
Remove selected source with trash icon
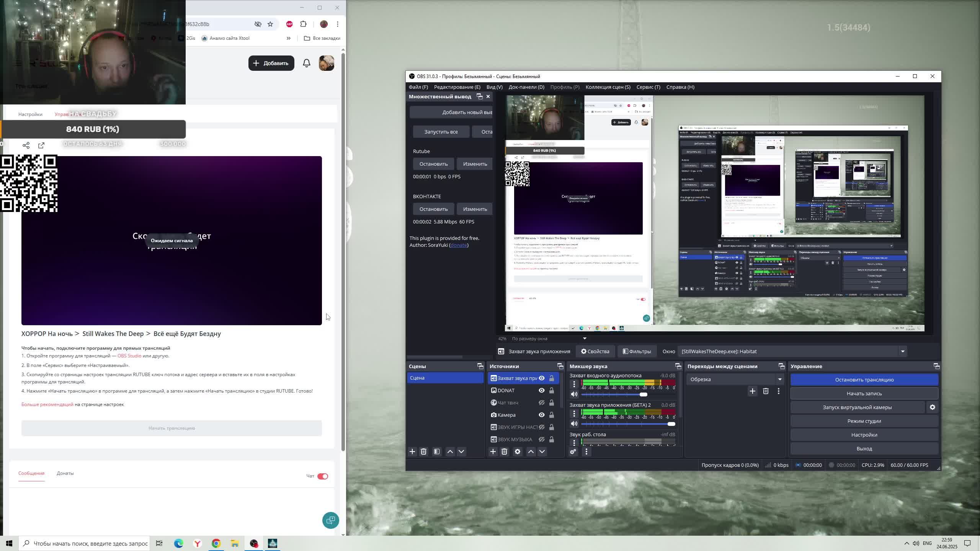(504, 452)
